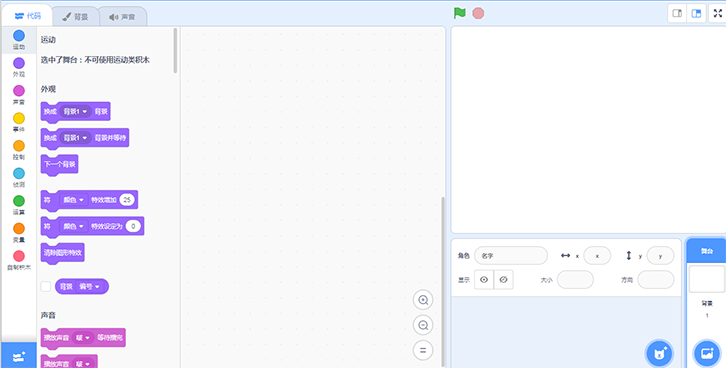Select the stage backdrop thumbnail
The image size is (726, 368).
click(x=707, y=279)
